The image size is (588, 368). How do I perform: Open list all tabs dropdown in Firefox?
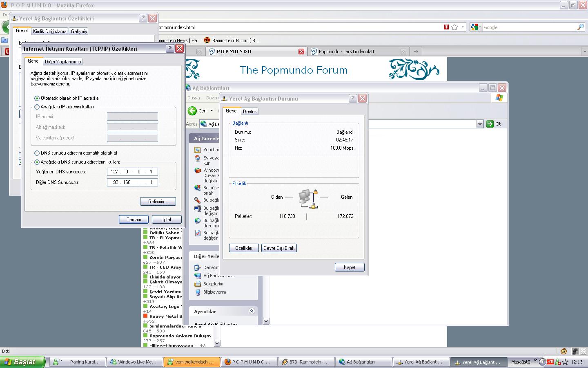(x=584, y=52)
